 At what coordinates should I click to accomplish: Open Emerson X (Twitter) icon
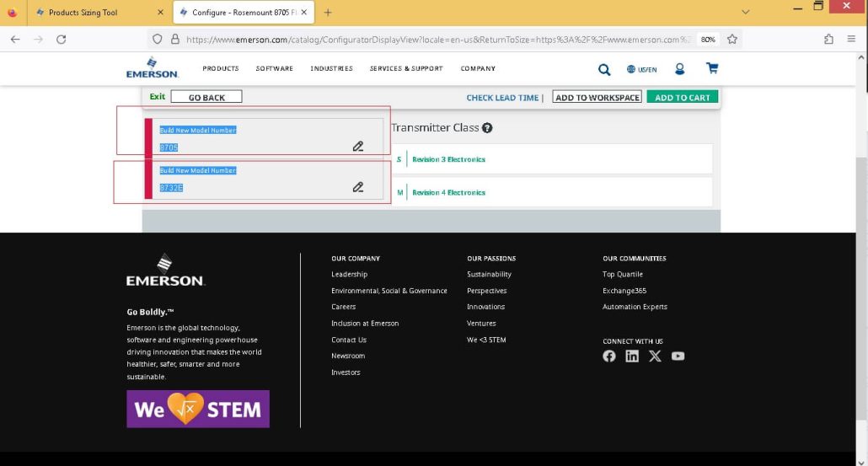click(655, 356)
